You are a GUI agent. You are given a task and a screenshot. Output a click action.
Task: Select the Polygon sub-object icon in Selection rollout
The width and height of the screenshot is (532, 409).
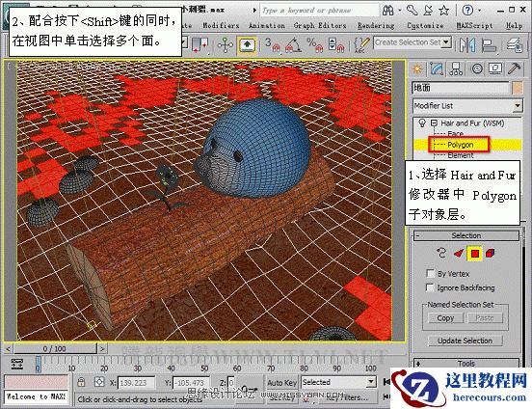coord(475,253)
